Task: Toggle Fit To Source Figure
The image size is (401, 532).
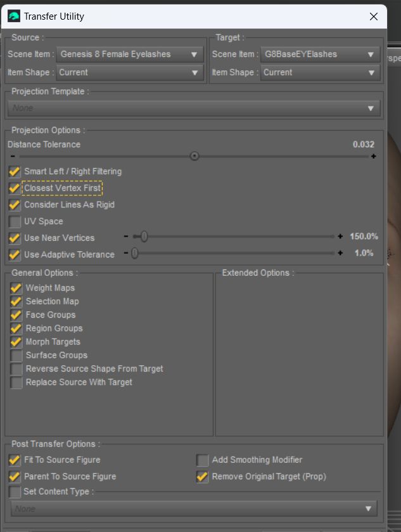Action: click(14, 460)
